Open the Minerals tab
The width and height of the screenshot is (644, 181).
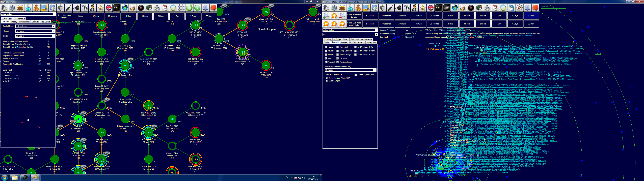point(344,42)
